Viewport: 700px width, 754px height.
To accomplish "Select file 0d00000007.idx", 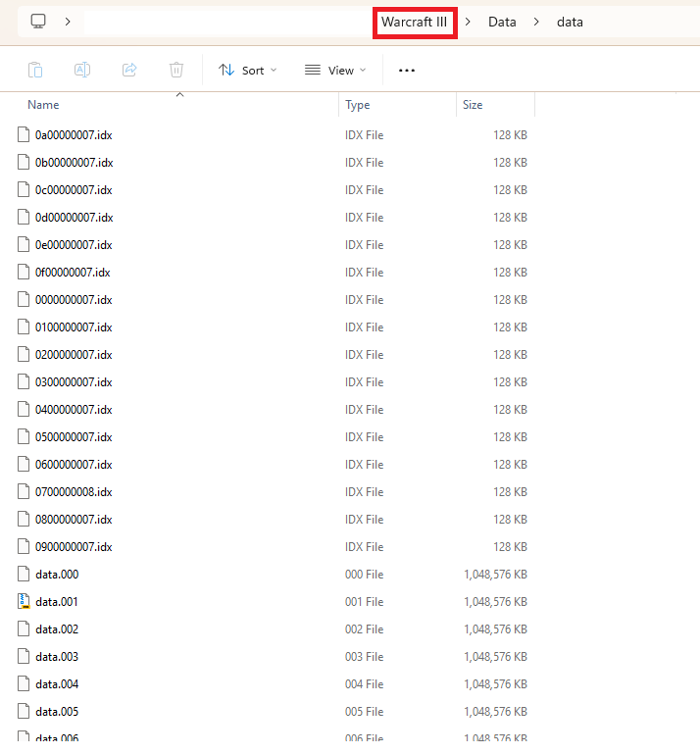I will (75, 218).
